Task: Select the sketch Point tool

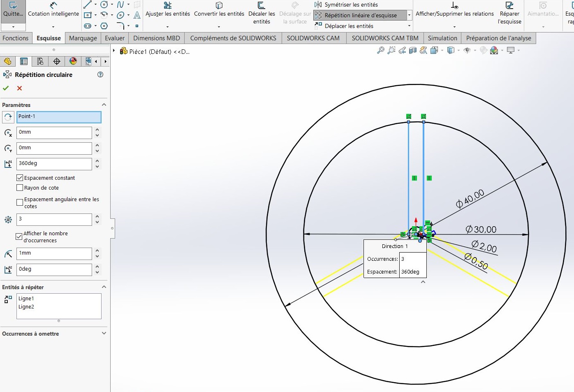Action: point(137,26)
